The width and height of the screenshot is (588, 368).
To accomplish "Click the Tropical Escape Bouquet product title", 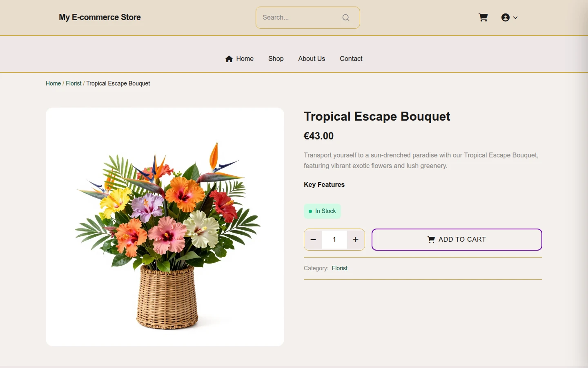I will coord(377,117).
